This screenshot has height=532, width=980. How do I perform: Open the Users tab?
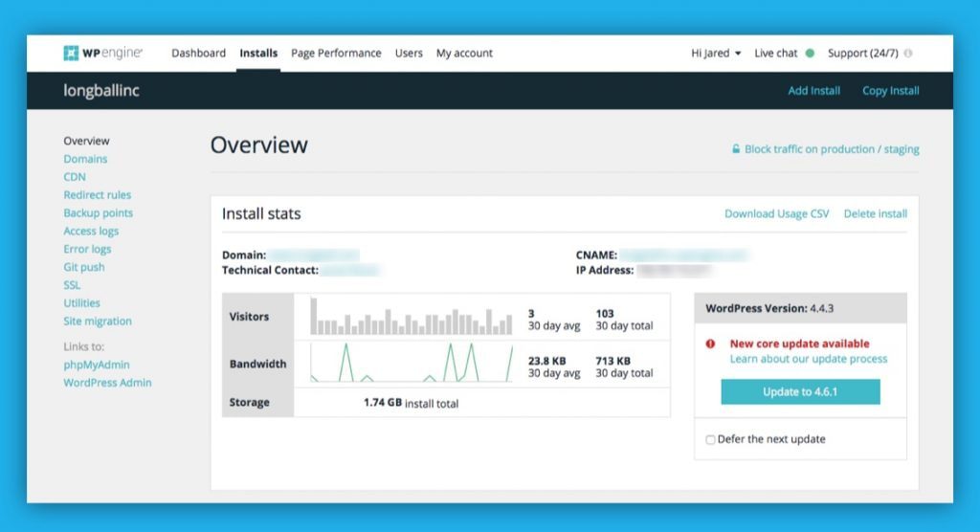(409, 54)
